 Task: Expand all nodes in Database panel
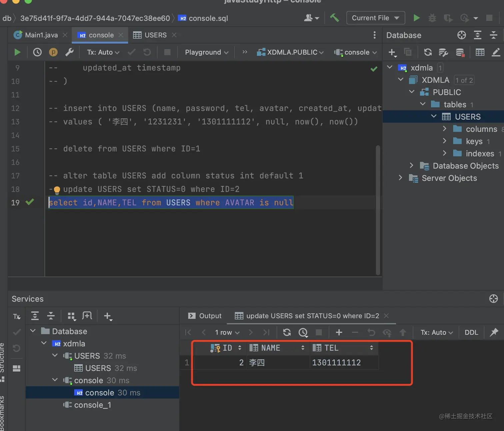[478, 35]
